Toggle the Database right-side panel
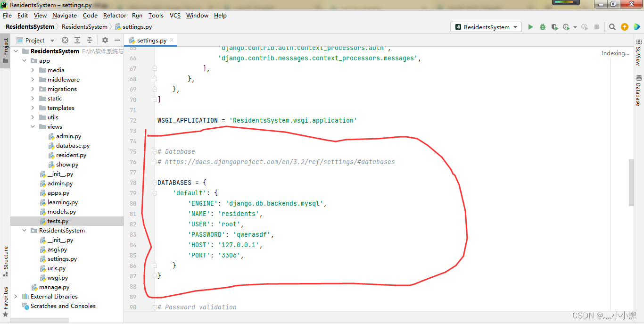Image resolution: width=644 pixels, height=324 pixels. pyautogui.click(x=638, y=90)
